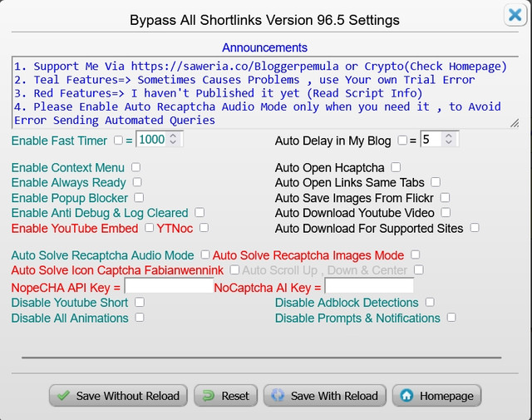Viewport: 532px width, 420px height.
Task: Click the Announcements text area resize handle
Action: coord(514,123)
